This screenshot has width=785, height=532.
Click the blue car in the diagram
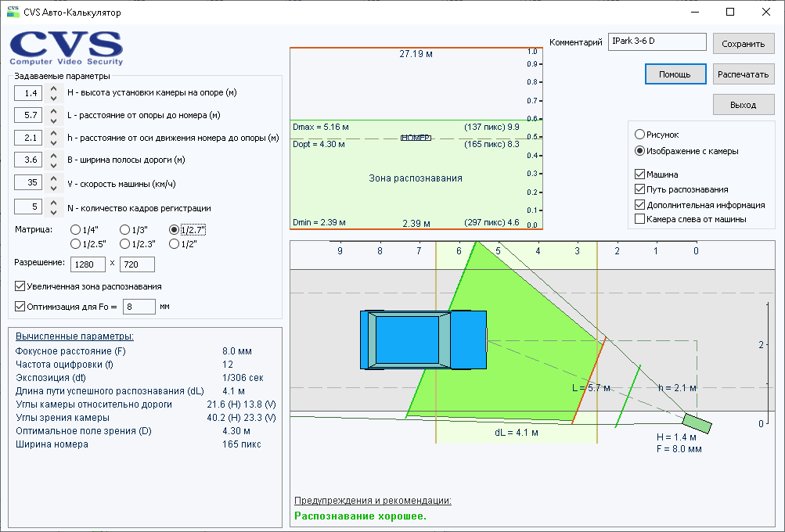(x=423, y=340)
